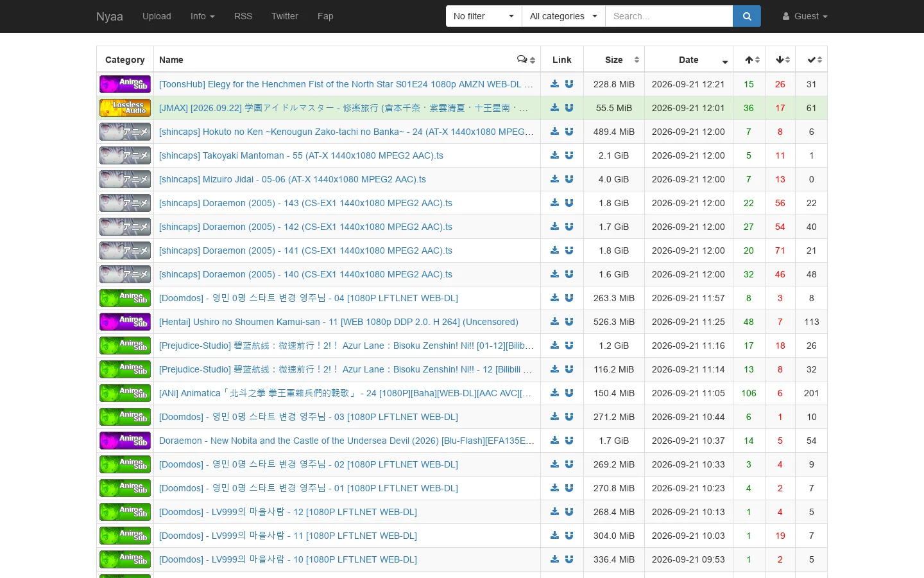
Task: Sort by comments count icon in header
Action: (x=526, y=60)
